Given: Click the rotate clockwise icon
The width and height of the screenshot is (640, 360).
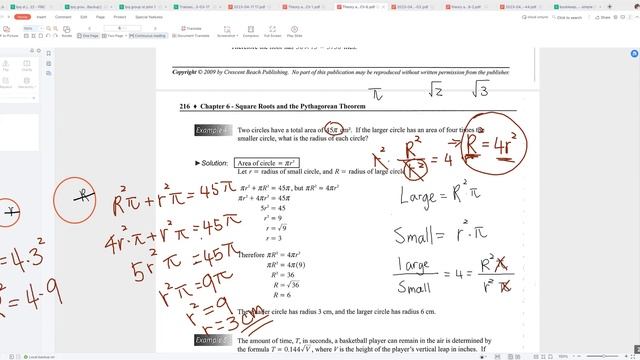Looking at the screenshot, I should (55, 36).
